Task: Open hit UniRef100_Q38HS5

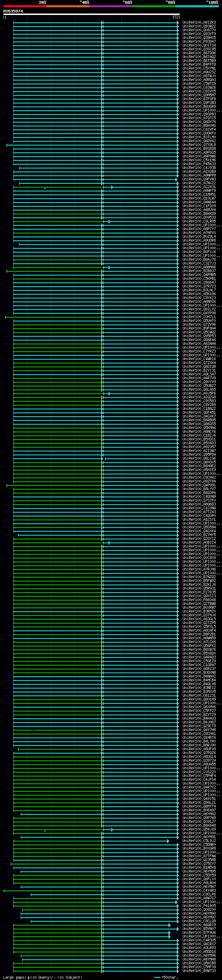Action: (199, 38)
